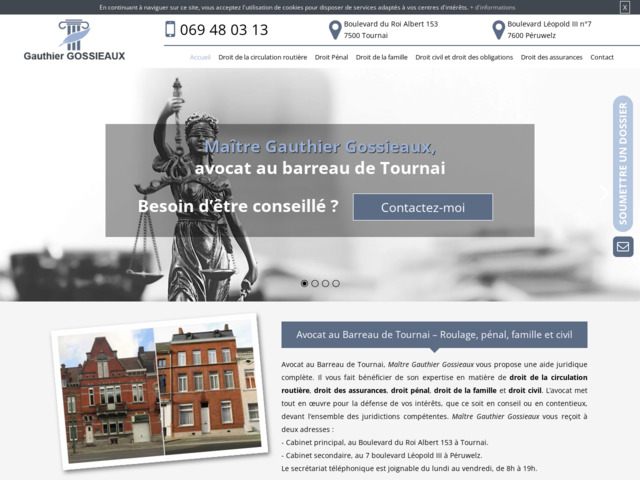Image resolution: width=640 pixels, height=480 pixels.
Task: Select the fourth slider dot
Action: pos(336,283)
